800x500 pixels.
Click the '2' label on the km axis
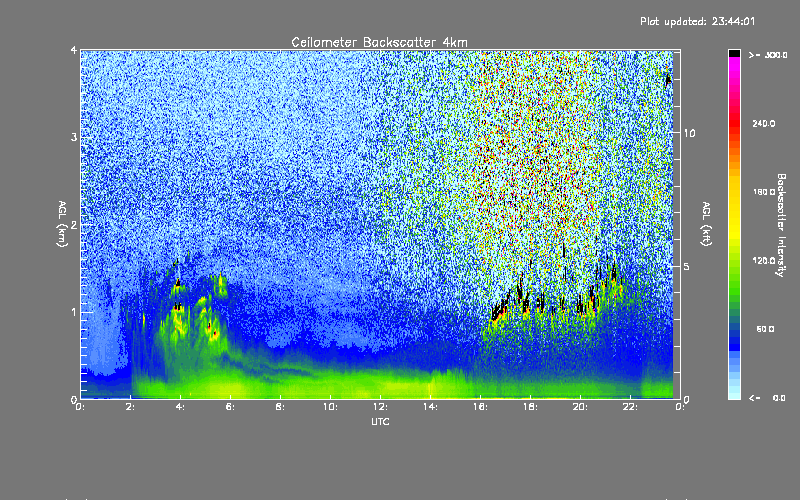pos(74,224)
